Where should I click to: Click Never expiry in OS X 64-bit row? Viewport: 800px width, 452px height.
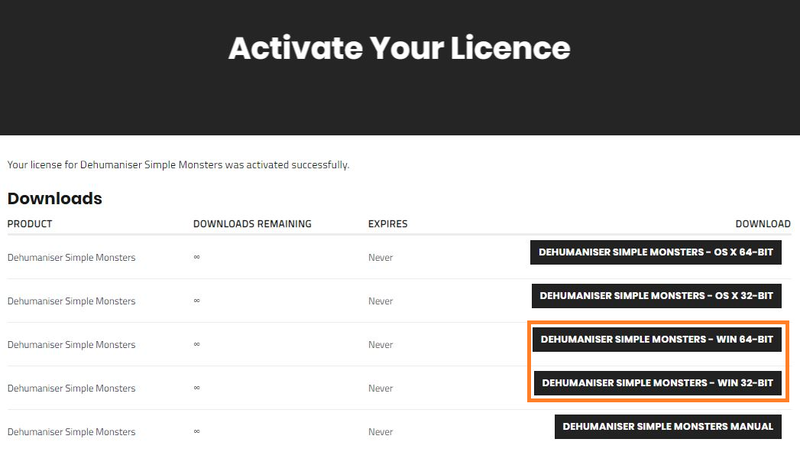click(x=380, y=258)
